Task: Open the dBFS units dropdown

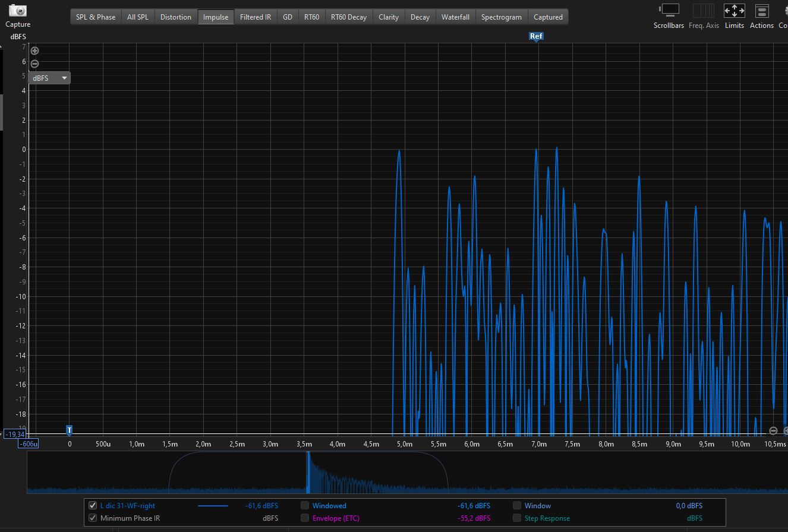Action: [x=49, y=78]
